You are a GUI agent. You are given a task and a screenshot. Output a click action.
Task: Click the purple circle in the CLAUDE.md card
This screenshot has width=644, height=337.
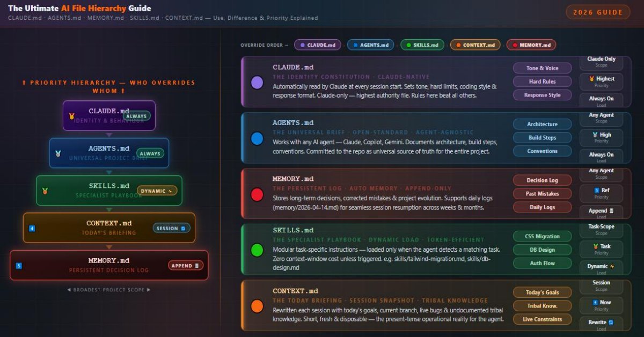pos(257,82)
